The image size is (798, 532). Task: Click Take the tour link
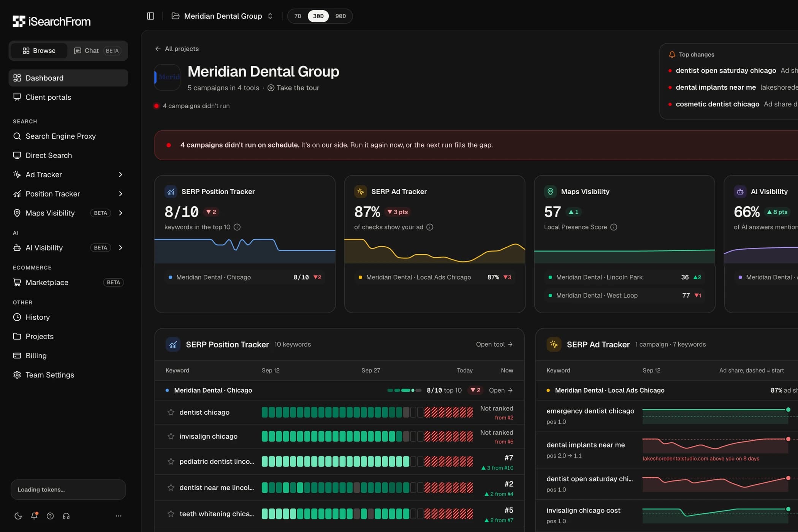point(293,88)
